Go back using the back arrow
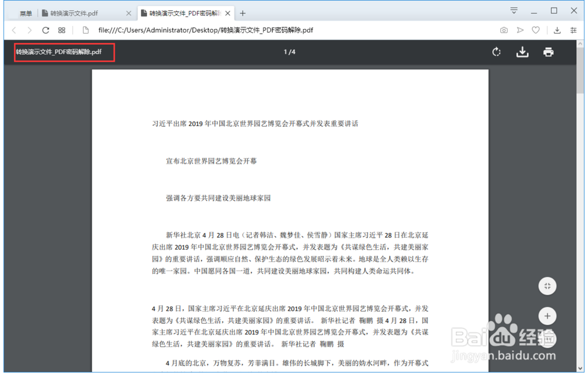 point(14,30)
